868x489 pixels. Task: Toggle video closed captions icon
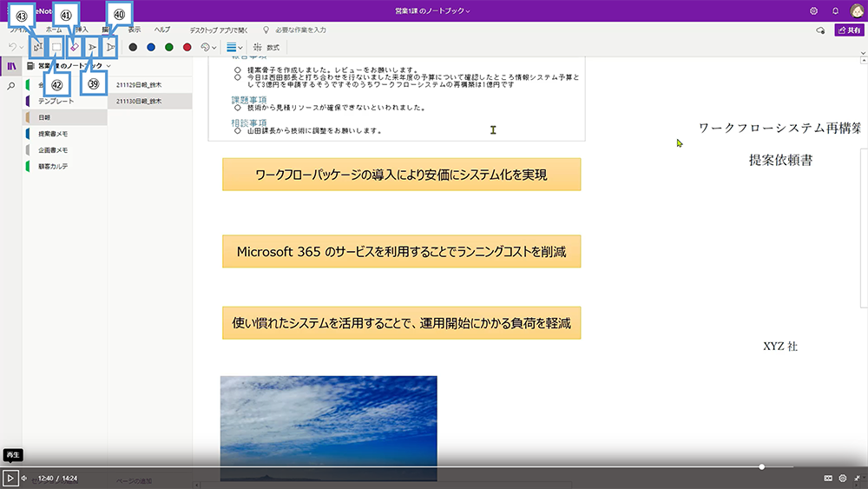(828, 478)
